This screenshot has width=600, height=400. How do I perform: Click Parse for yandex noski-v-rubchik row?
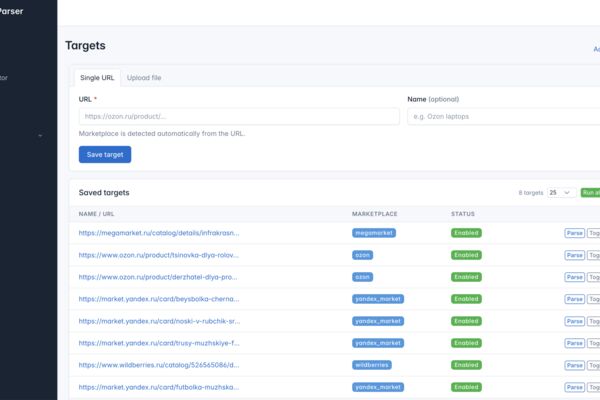click(574, 321)
